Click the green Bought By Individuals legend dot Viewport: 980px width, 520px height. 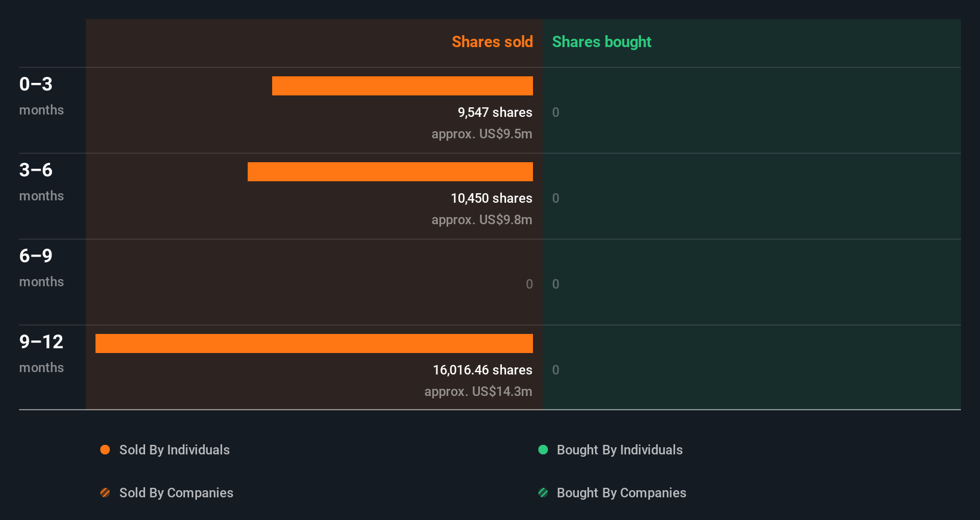coord(543,450)
